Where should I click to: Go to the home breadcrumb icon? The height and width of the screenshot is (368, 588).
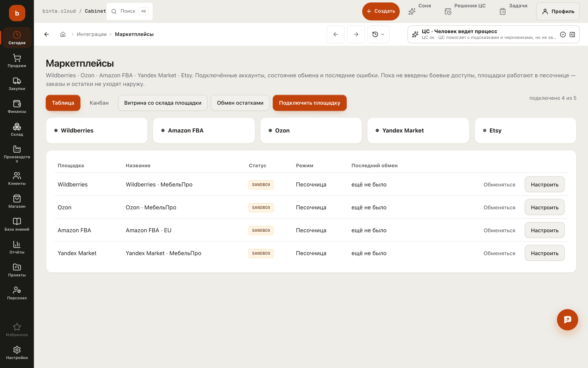point(63,34)
